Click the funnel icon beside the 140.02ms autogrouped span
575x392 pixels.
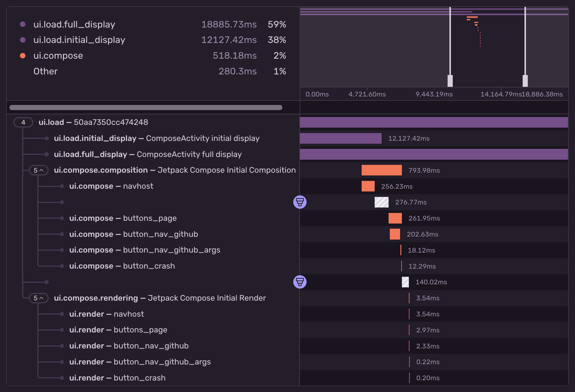point(299,282)
